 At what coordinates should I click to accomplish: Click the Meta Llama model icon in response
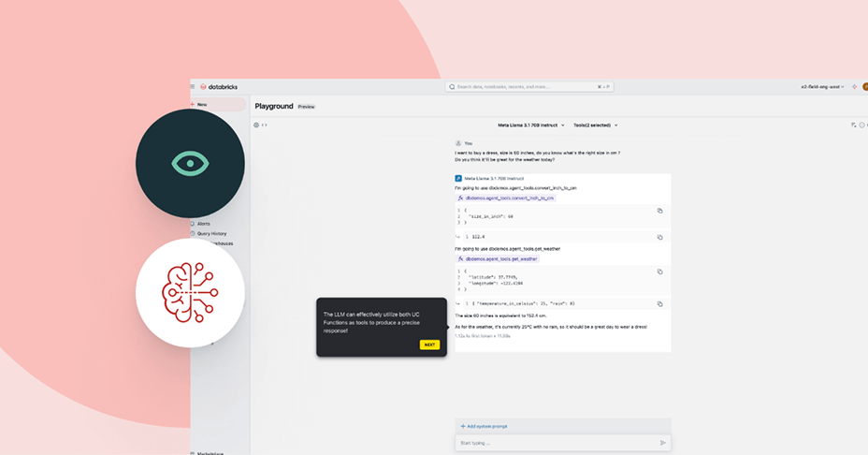coord(458,179)
